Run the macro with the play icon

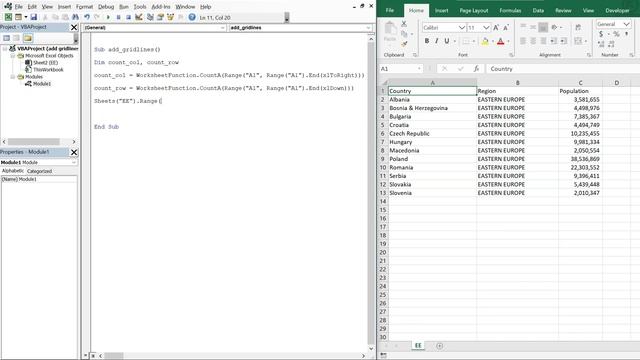pyautogui.click(x=108, y=17)
